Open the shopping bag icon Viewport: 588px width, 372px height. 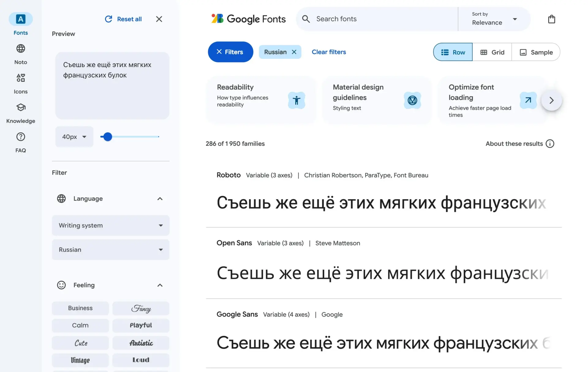tap(551, 19)
